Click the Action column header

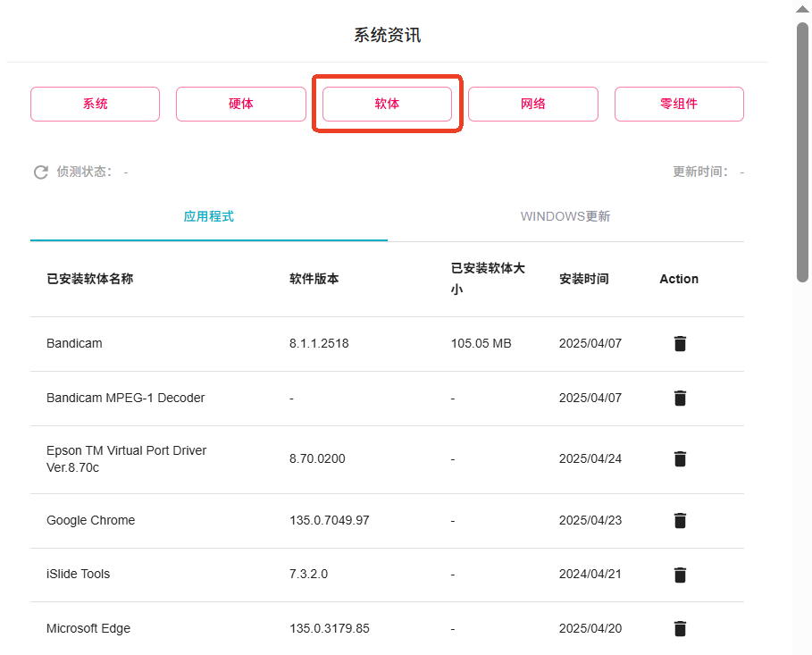(678, 279)
